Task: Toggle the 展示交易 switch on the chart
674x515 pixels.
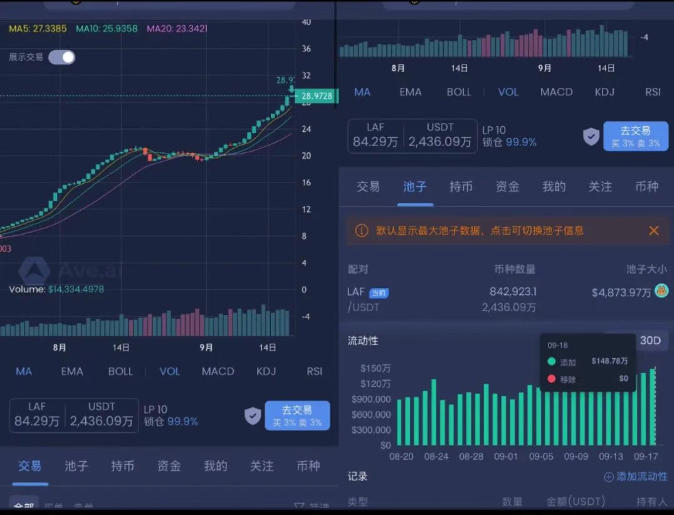Action: point(62,57)
